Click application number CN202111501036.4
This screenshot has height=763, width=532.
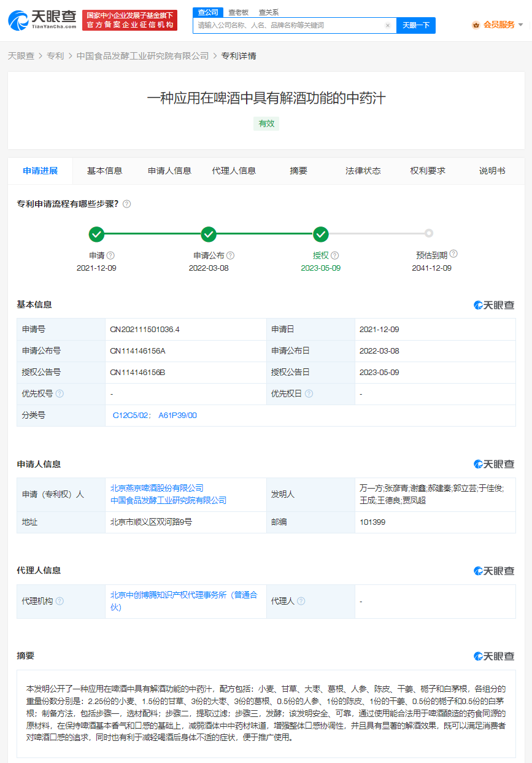(144, 330)
